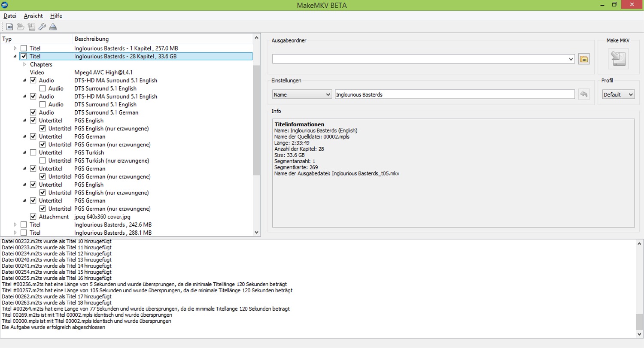Click the Inglourious Basterds name input field
Screen dimensions: 644x348
(x=455, y=94)
